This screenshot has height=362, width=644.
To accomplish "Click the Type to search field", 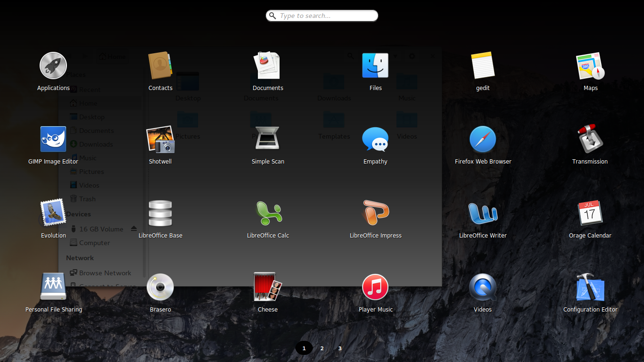I will [x=322, y=16].
